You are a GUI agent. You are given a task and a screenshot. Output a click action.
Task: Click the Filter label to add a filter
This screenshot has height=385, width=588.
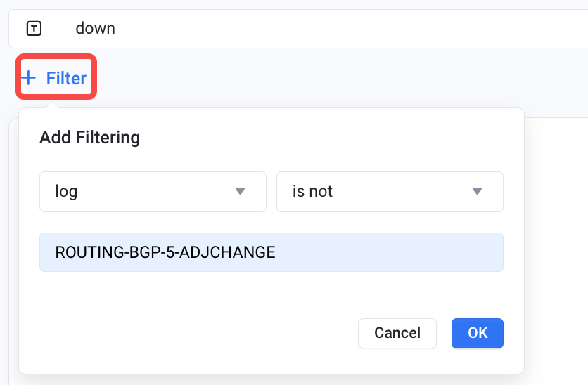coord(66,78)
